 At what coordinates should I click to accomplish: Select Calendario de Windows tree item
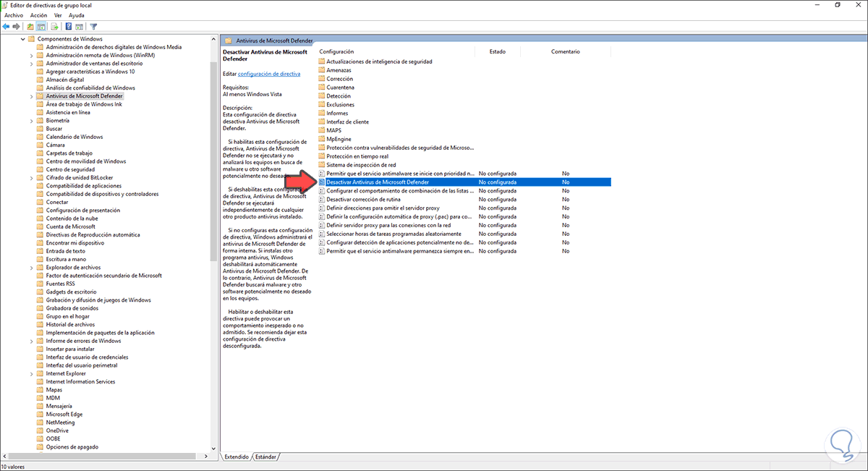click(x=75, y=137)
